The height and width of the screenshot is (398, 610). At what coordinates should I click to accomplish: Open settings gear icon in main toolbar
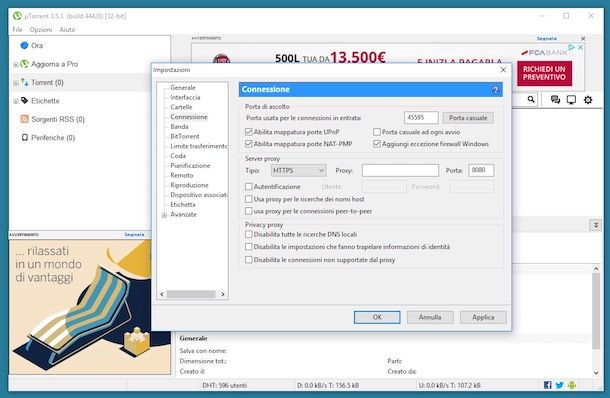[588, 100]
